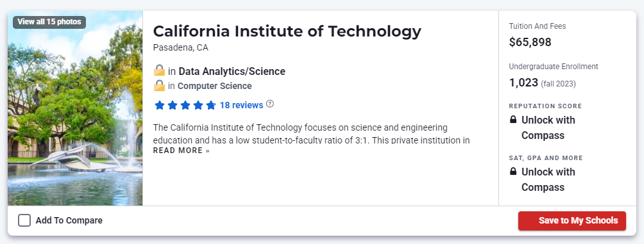The width and height of the screenshot is (644, 244).
Task: Click the fifth blue rating star
Action: (x=210, y=106)
